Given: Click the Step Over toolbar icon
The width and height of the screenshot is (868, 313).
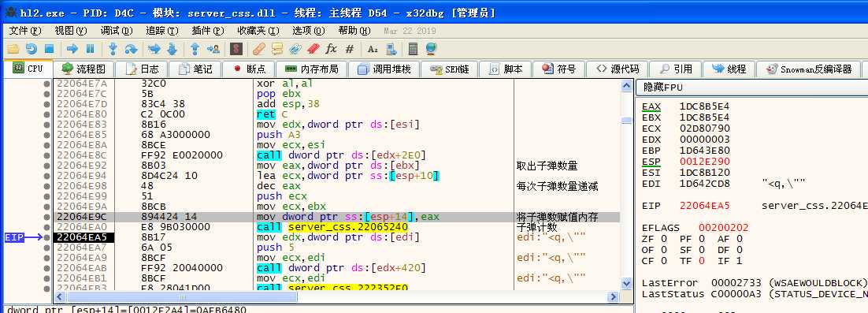Looking at the screenshot, I should coord(131,49).
